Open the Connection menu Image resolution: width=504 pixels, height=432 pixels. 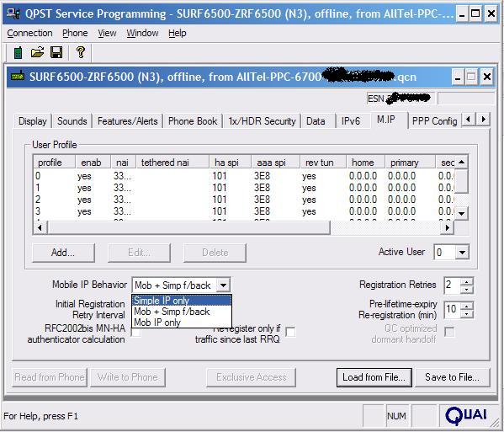[x=29, y=33]
